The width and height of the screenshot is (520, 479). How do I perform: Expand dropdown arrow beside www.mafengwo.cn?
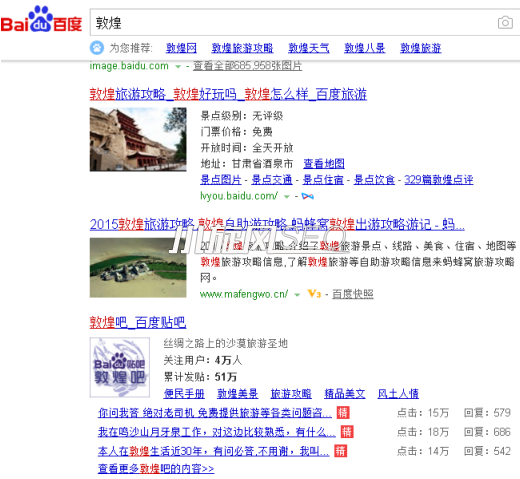(x=297, y=295)
